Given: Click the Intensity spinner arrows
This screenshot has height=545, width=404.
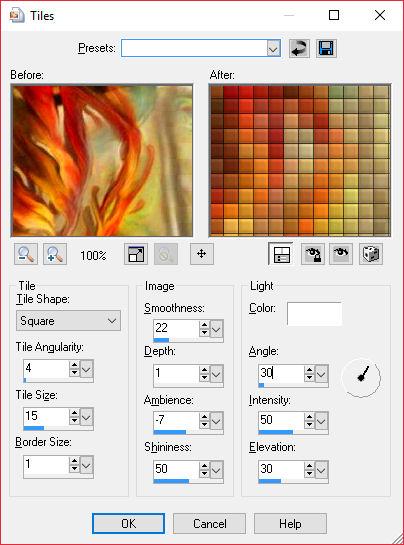Looking at the screenshot, I should 309,421.
